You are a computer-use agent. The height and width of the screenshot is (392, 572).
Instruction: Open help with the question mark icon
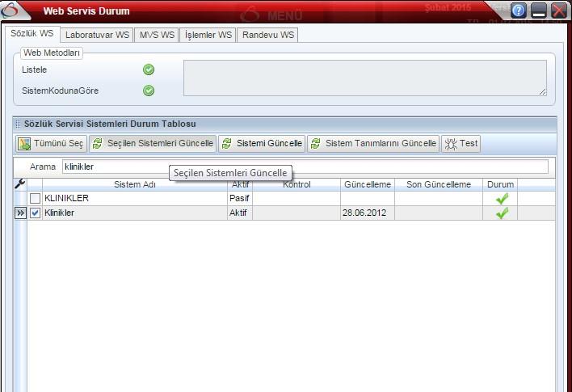tap(519, 11)
